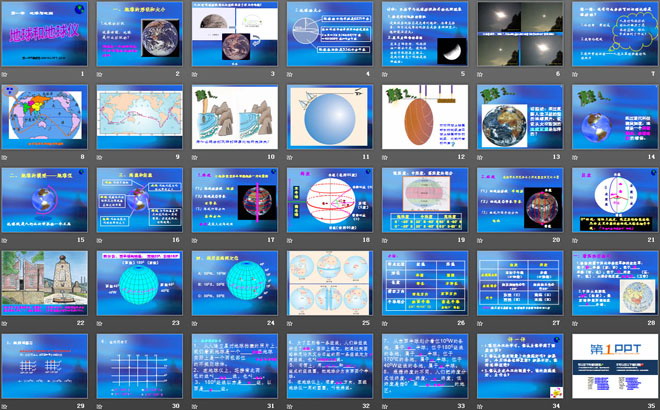Select slide 22 with the monument buildings
This screenshot has width=660, height=410.
tap(45, 283)
